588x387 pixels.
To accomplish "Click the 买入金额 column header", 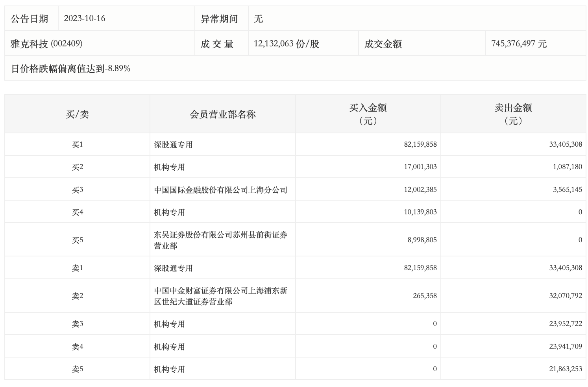I will click(368, 114).
